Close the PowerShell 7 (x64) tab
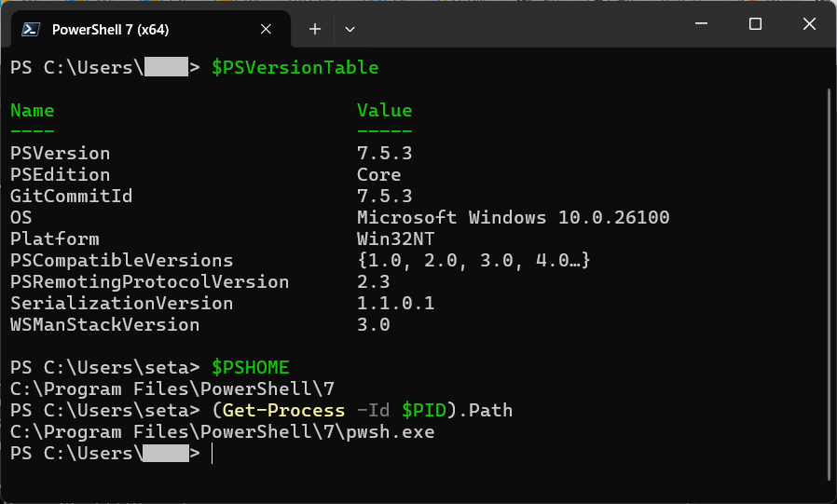 pyautogui.click(x=266, y=29)
